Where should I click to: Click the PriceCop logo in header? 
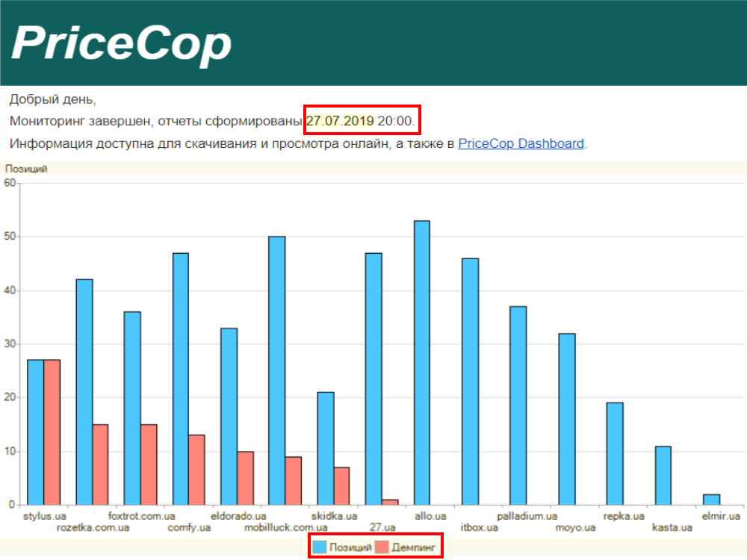pos(122,43)
